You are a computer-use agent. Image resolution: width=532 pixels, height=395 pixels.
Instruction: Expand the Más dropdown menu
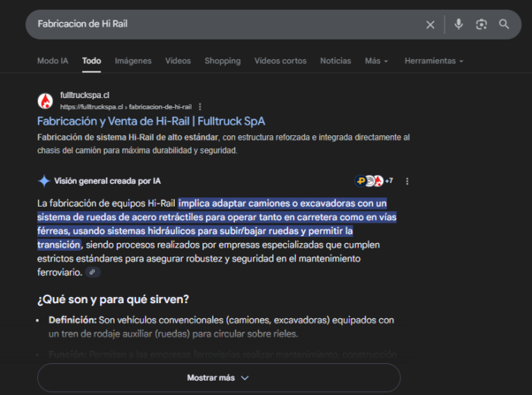(x=376, y=61)
